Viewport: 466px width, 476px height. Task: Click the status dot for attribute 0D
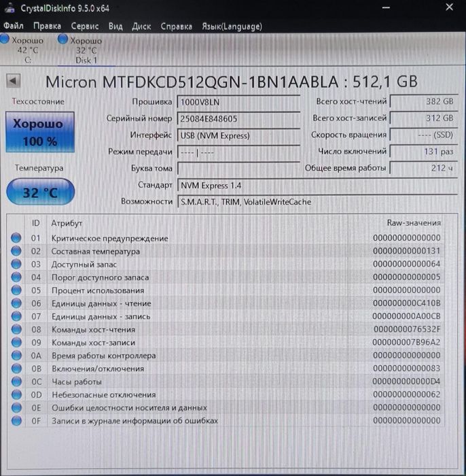[x=16, y=394]
